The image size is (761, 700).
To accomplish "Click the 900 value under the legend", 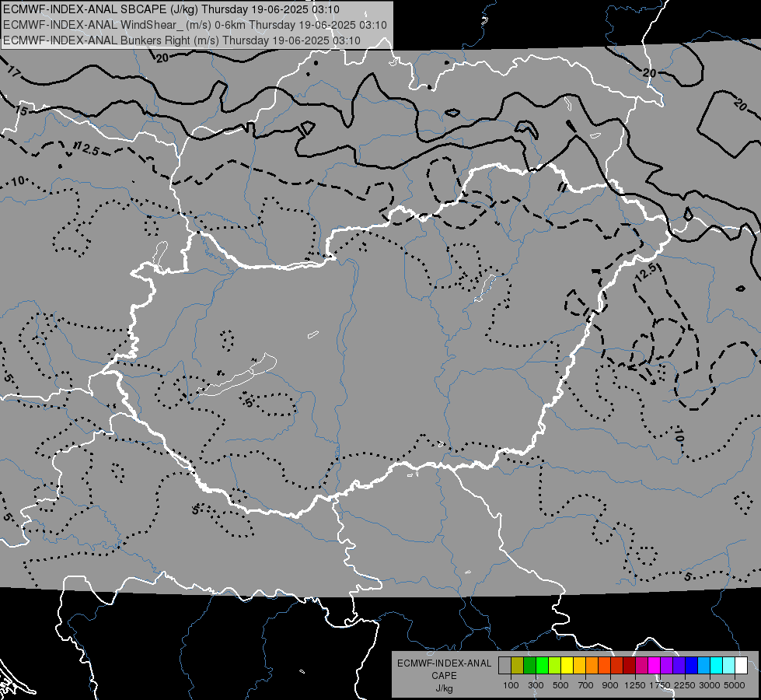I will [x=610, y=685].
